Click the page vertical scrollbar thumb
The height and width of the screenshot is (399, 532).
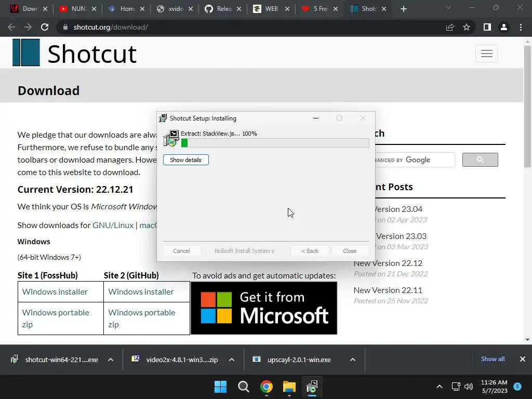(x=527, y=106)
